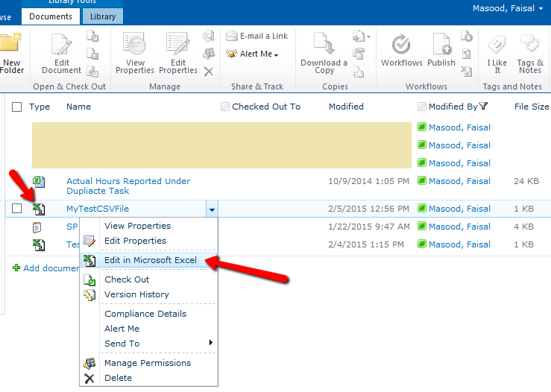Click the 1/22/2015 9:47 AM date
Image resolution: width=551 pixels, height=392 pixels.
[x=369, y=227]
